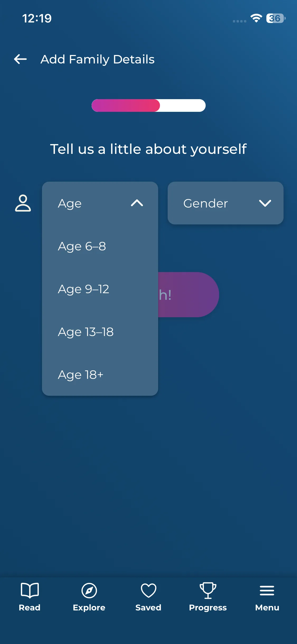The image size is (297, 644).
Task: Open the hamburger Menu icon
Action: 267,590
